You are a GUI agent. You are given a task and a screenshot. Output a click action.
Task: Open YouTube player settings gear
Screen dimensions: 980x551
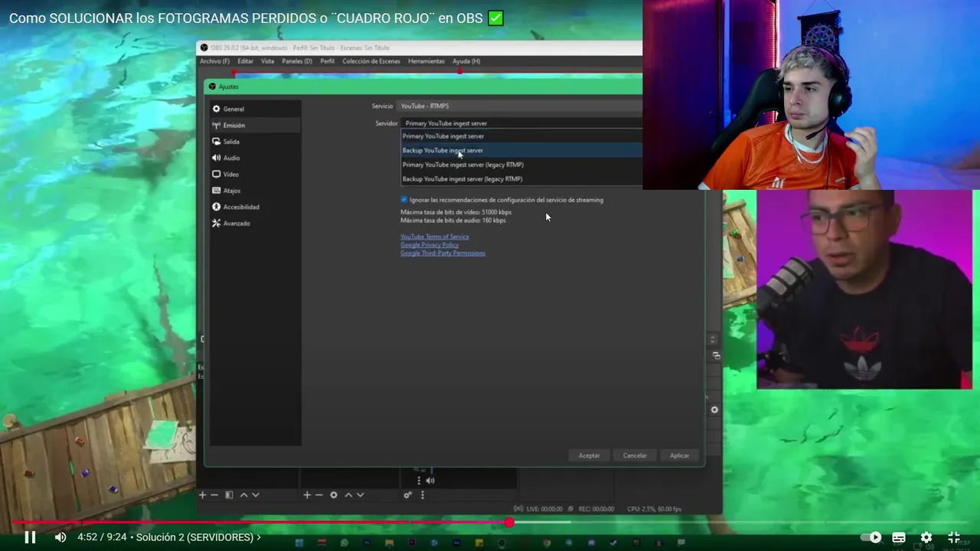926,537
